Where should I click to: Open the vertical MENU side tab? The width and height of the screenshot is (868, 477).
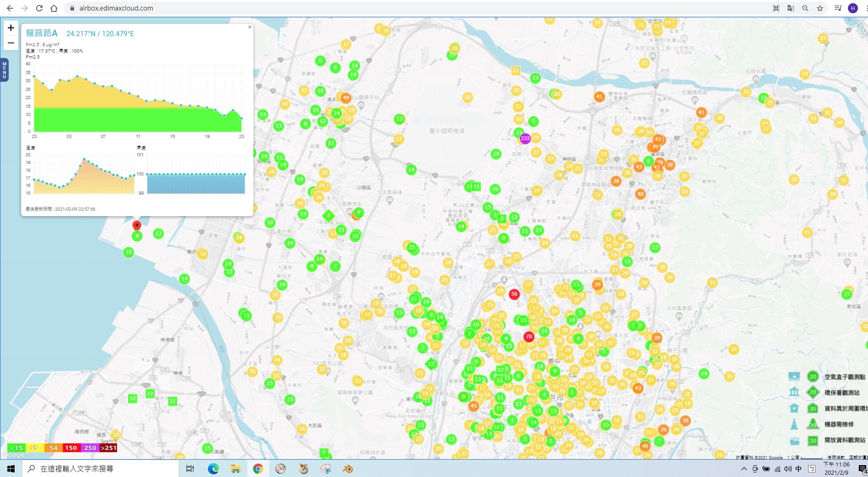click(x=5, y=70)
